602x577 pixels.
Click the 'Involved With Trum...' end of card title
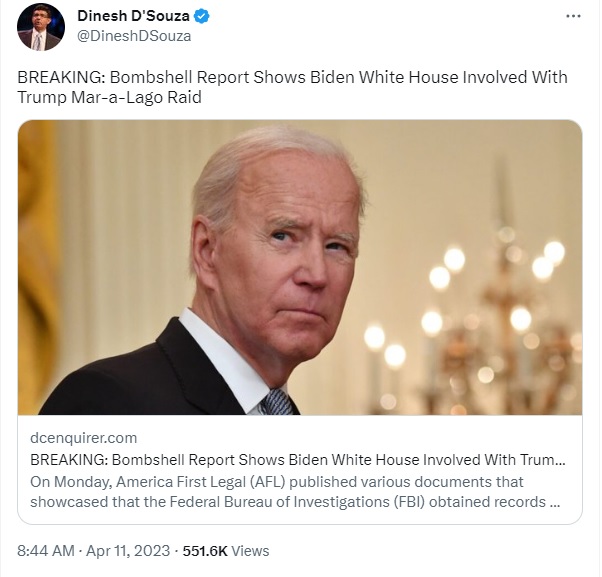(x=494, y=460)
